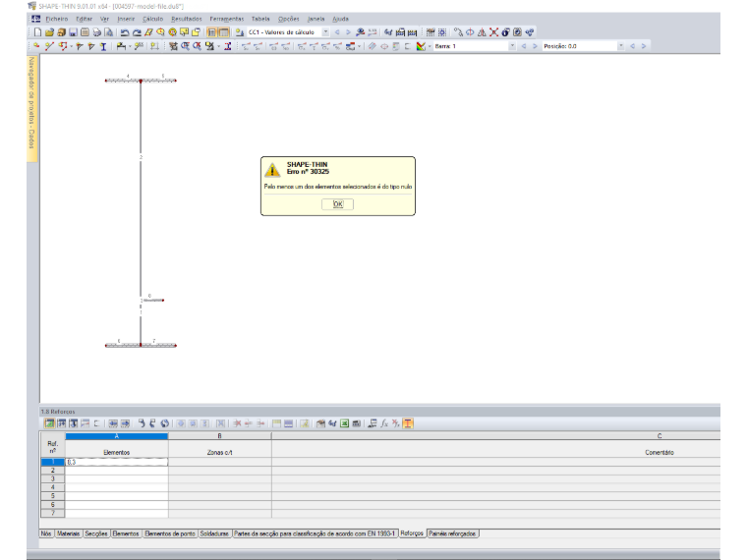Click the Zonas c/t cell in row 1
The height and width of the screenshot is (560, 747).
pos(220,462)
